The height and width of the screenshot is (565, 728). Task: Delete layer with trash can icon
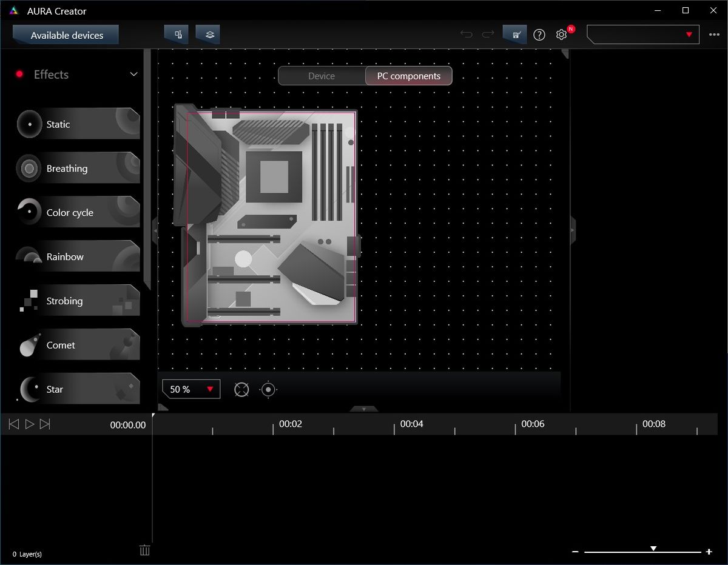(x=144, y=550)
